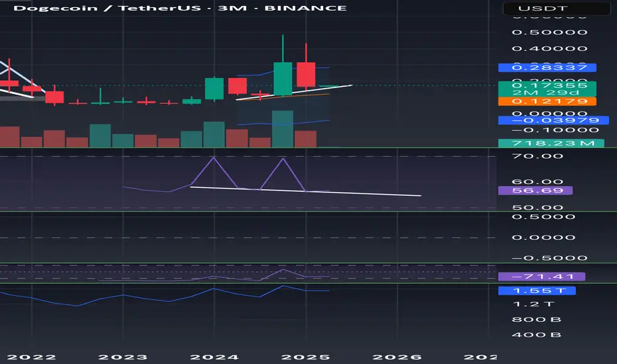Select the blue -0.03979 price label
The width and height of the screenshot is (617, 364).
click(553, 120)
